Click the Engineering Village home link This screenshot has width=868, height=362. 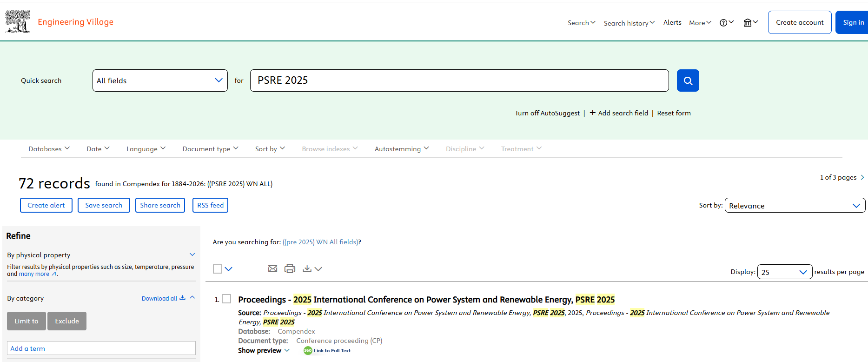75,22
